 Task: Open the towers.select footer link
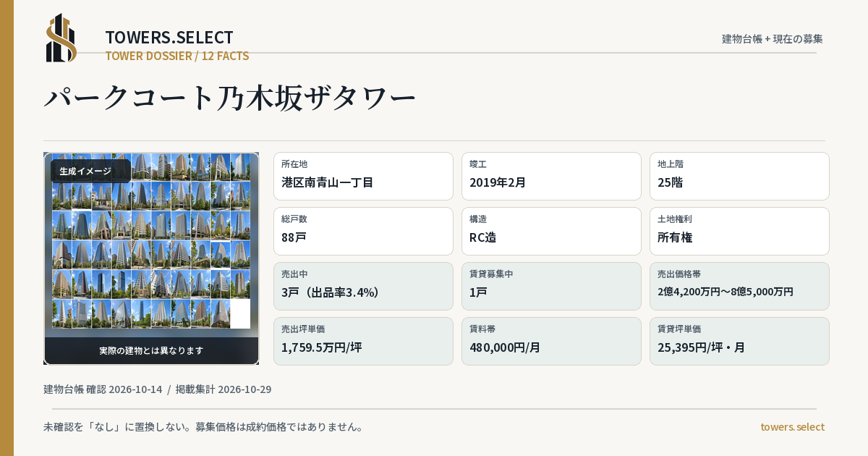pyautogui.click(x=792, y=427)
